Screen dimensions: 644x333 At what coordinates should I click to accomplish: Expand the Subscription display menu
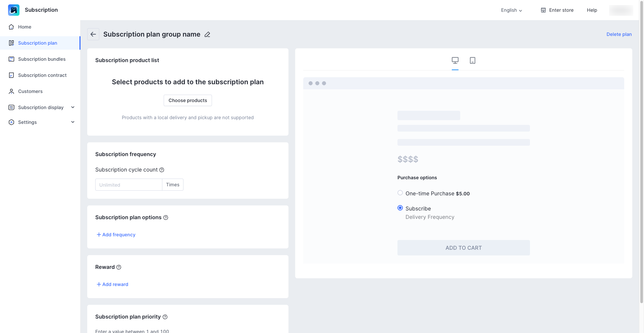click(x=73, y=107)
